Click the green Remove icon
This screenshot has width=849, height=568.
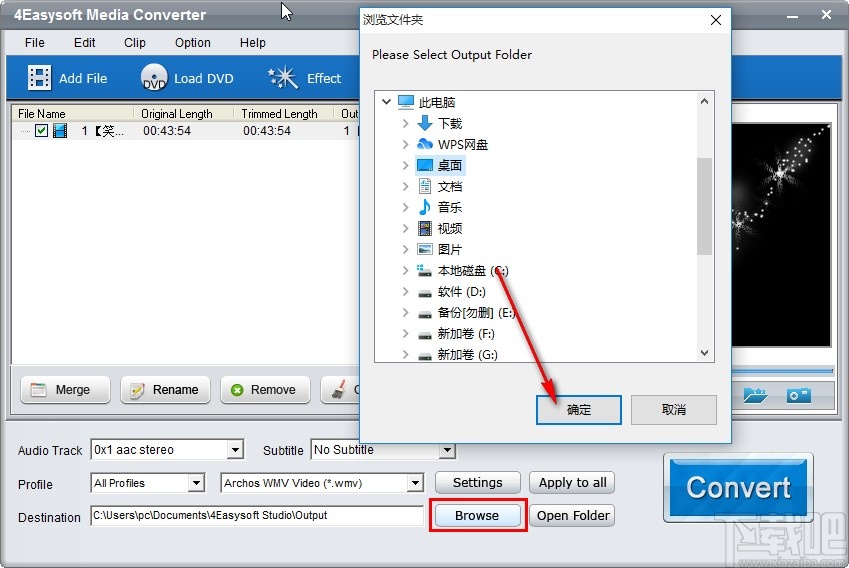(237, 390)
